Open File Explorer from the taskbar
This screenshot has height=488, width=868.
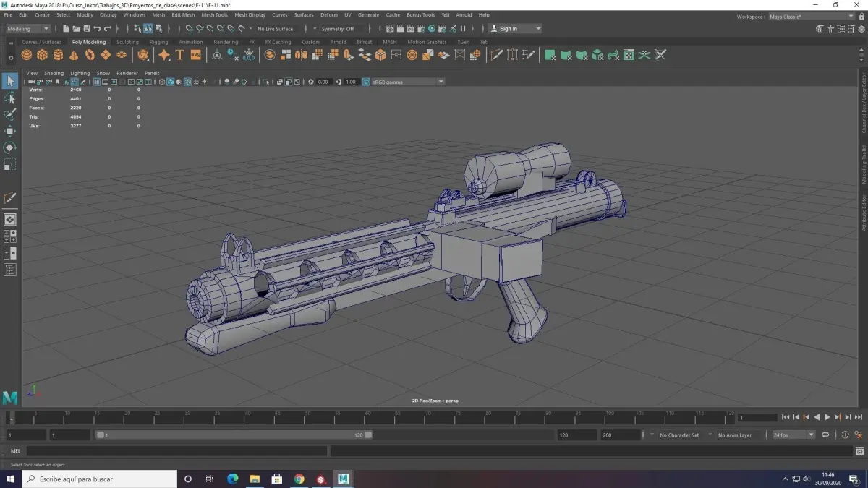tap(254, 479)
